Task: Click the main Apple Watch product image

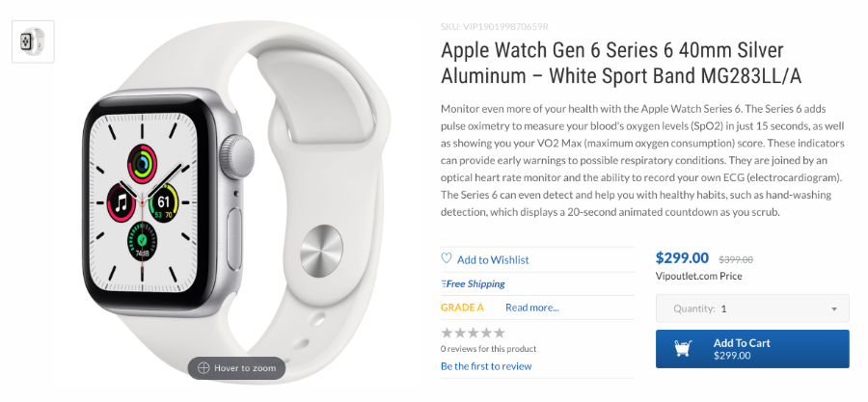Action: pos(238,201)
